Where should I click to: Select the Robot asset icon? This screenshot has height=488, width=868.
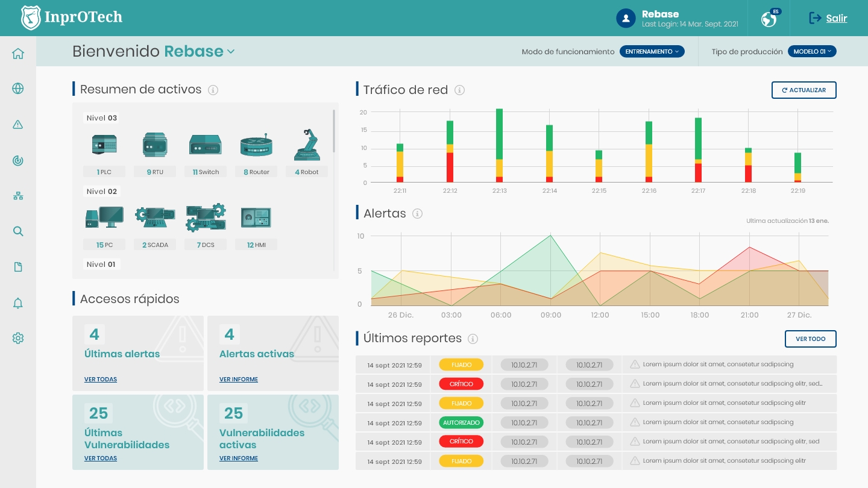307,145
